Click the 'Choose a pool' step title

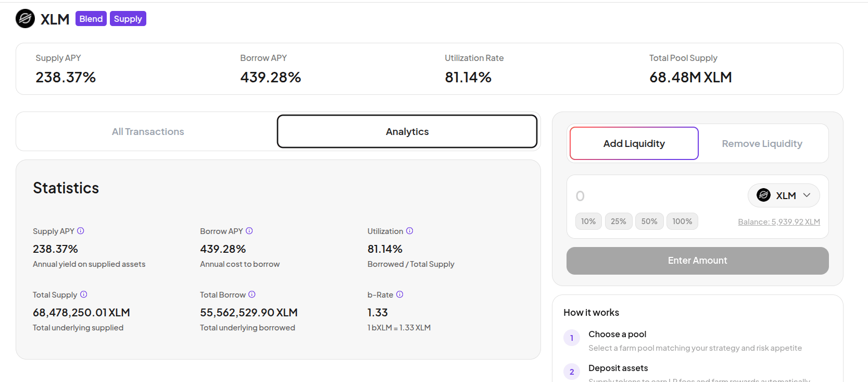pos(618,334)
